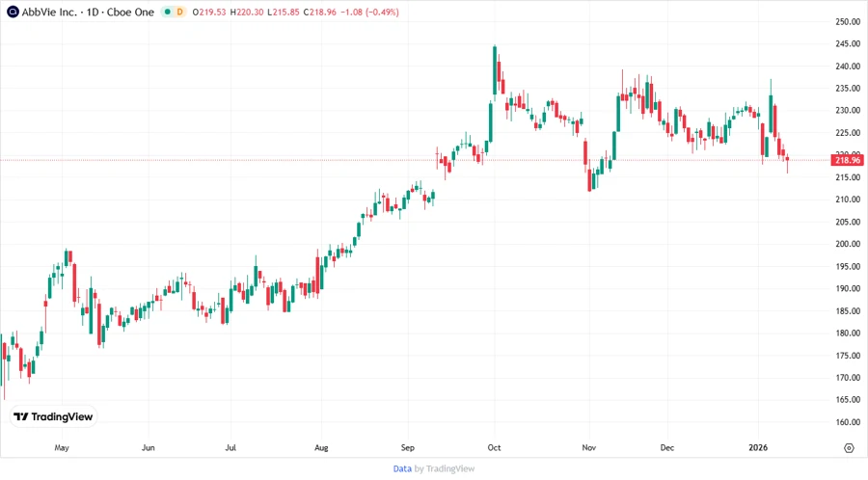868x480 pixels.
Task: Click the Jun label on time axis
Action: click(148, 447)
